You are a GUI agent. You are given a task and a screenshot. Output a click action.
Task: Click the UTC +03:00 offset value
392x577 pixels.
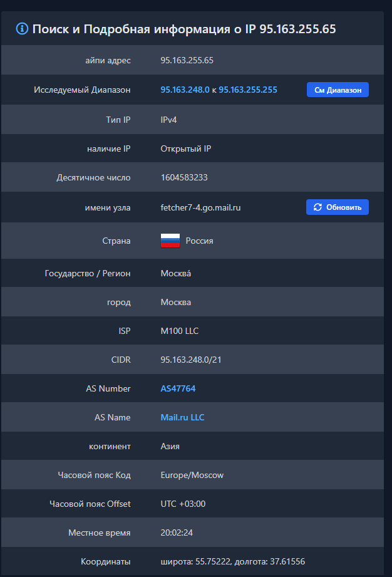tap(183, 504)
